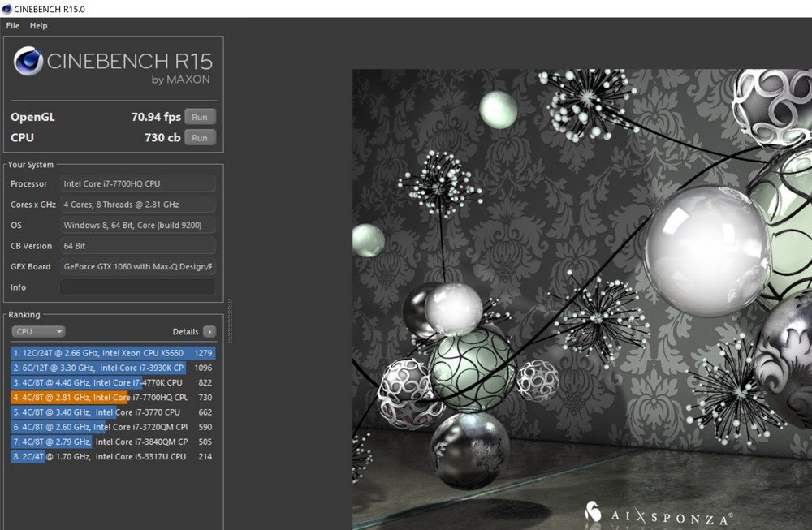Expand ranking Details with arrow button

pos(209,331)
